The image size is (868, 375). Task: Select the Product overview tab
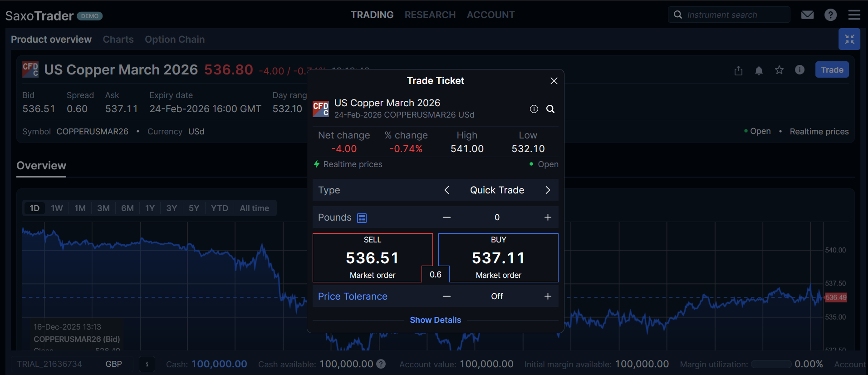(x=51, y=39)
